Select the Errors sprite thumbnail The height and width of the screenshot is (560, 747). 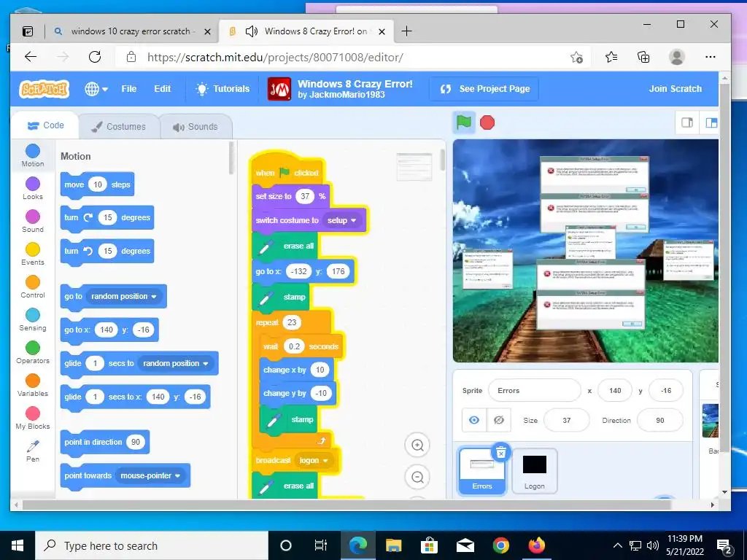[x=481, y=470]
